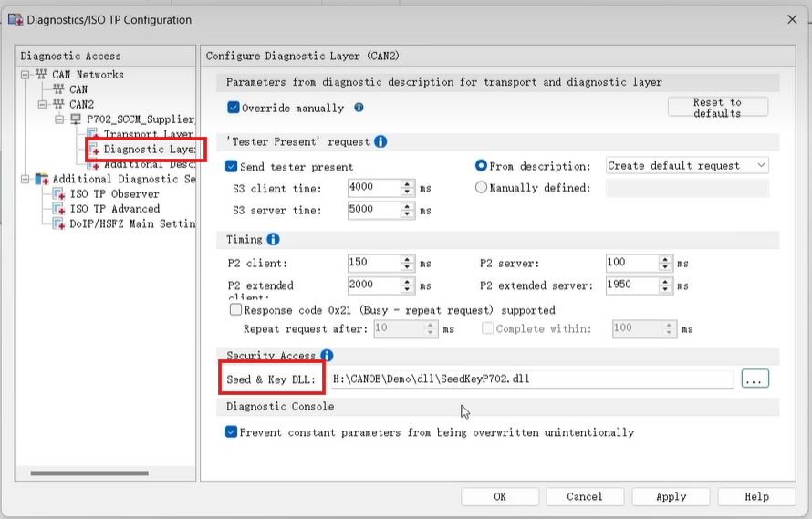Click the dialog title bar icon

16,20
